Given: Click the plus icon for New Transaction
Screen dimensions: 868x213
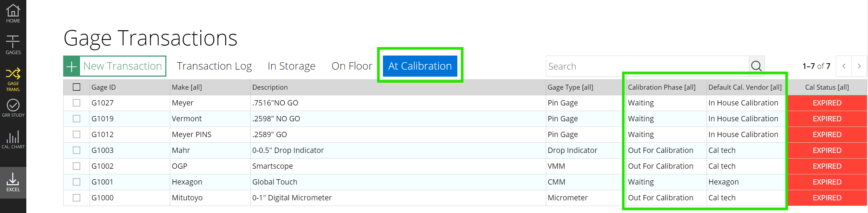Looking at the screenshot, I should point(72,66).
